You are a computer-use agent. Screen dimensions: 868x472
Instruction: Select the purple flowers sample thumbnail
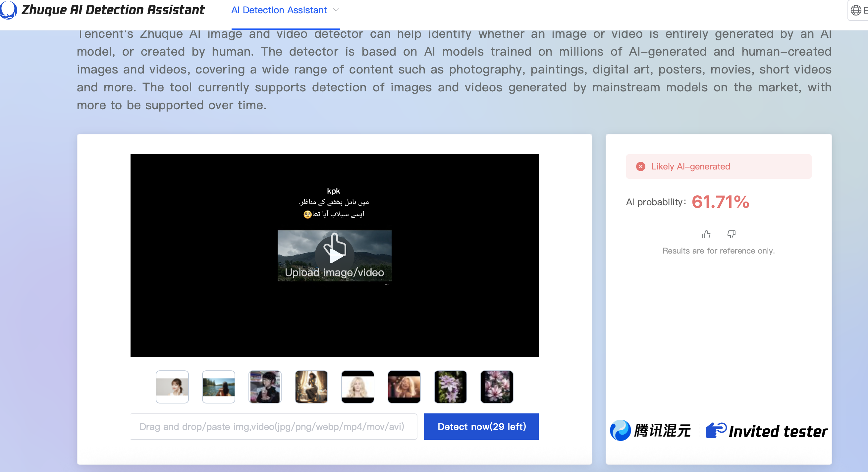click(451, 387)
